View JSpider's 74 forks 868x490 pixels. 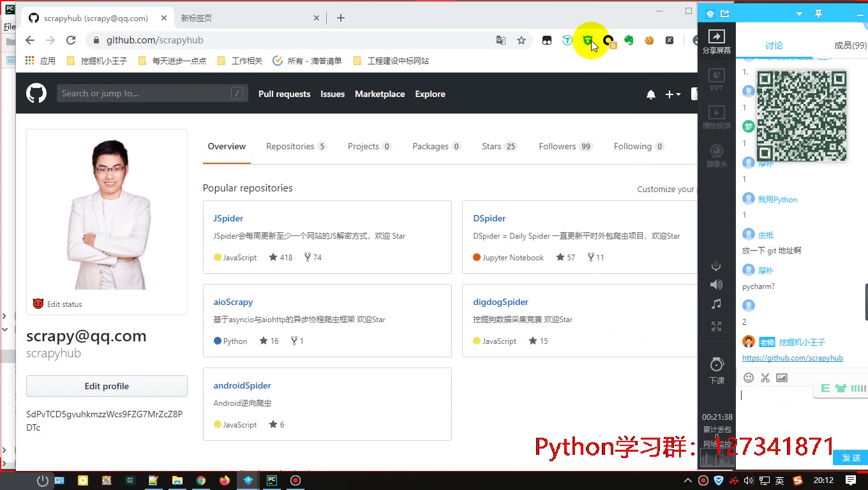pyautogui.click(x=313, y=258)
